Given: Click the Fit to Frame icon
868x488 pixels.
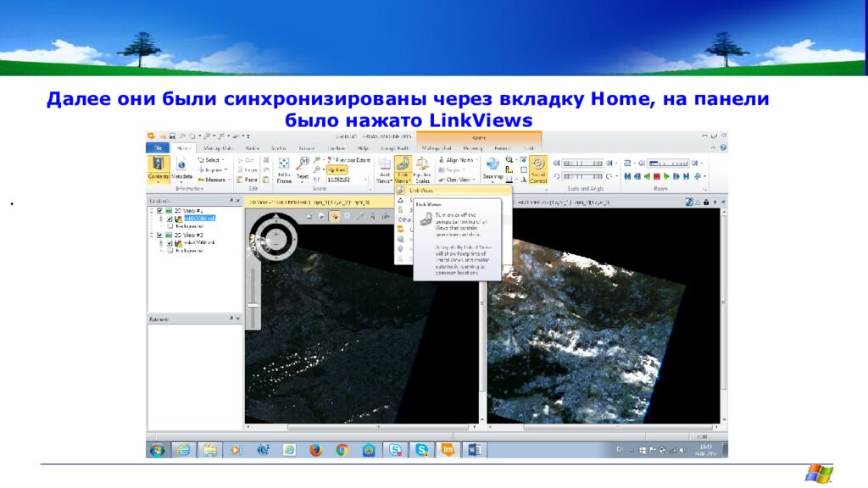Looking at the screenshot, I should pos(284,169).
